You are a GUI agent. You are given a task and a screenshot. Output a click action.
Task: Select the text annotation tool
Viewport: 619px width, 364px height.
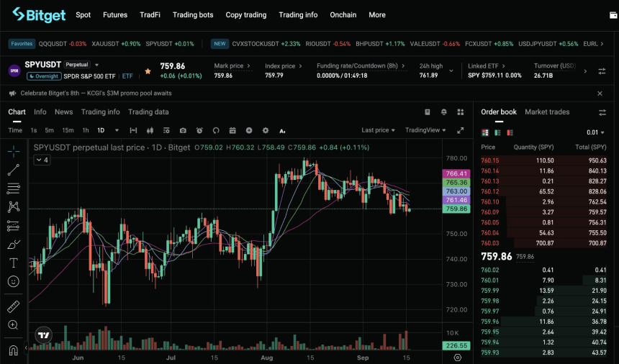[14, 263]
